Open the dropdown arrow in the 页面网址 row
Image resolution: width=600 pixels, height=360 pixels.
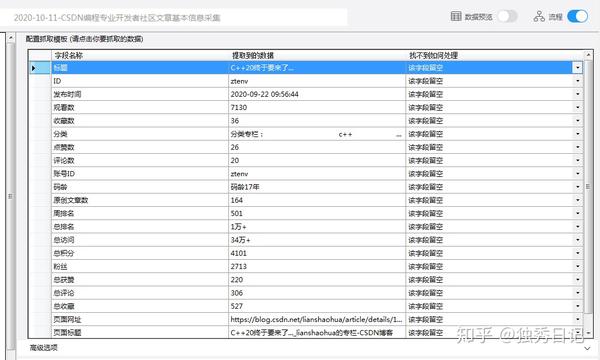point(577,319)
